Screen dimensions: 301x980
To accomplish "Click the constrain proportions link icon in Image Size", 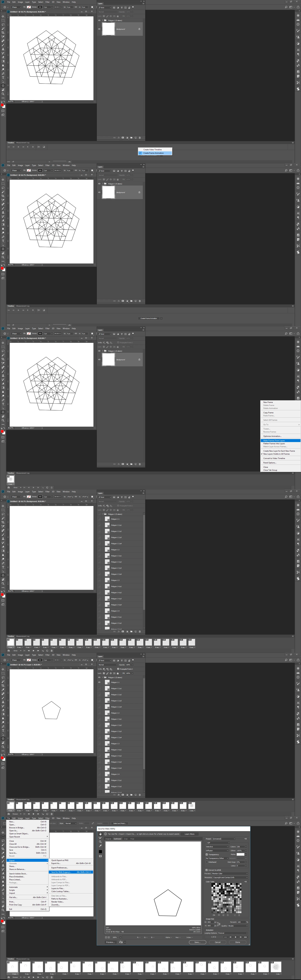I will coord(220,924).
